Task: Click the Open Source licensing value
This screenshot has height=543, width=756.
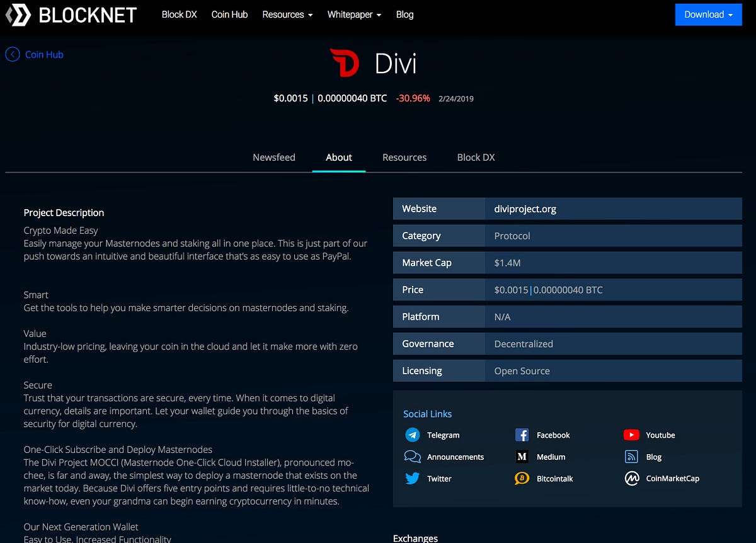Action: 522,371
